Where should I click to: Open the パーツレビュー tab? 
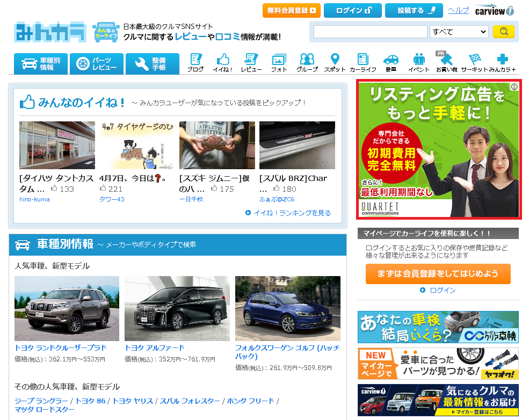[x=97, y=64]
